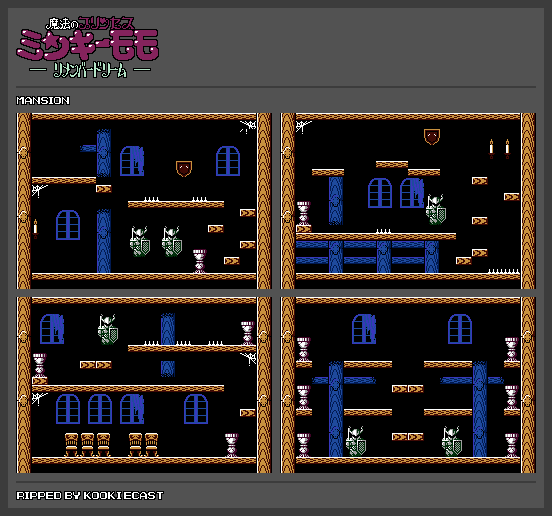
Task: Click the armored knight in the bottom-left room
Action: tap(108, 330)
